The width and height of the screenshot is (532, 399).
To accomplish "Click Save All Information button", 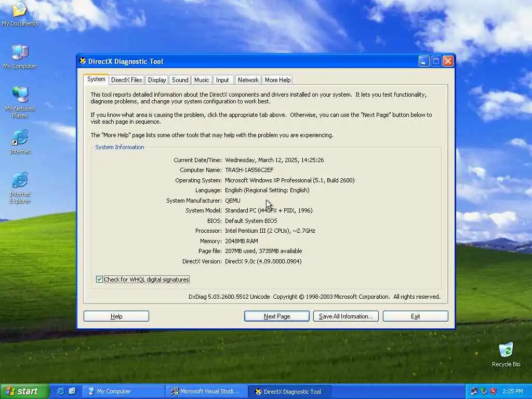I will point(345,316).
